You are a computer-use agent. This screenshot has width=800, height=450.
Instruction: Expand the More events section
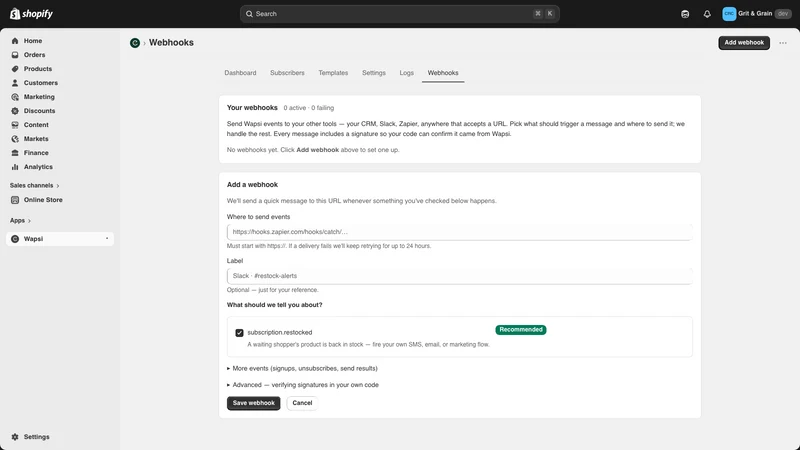coord(302,368)
